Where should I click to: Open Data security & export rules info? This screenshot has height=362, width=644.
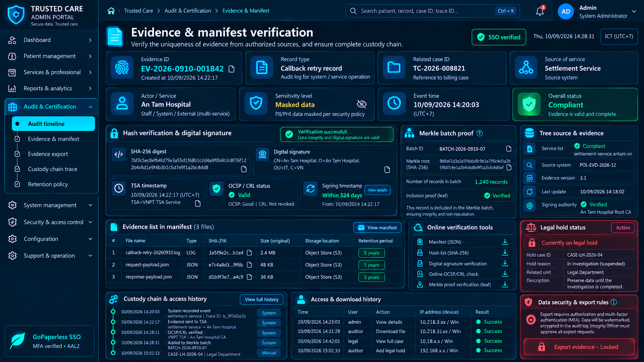pyautogui.click(x=614, y=302)
